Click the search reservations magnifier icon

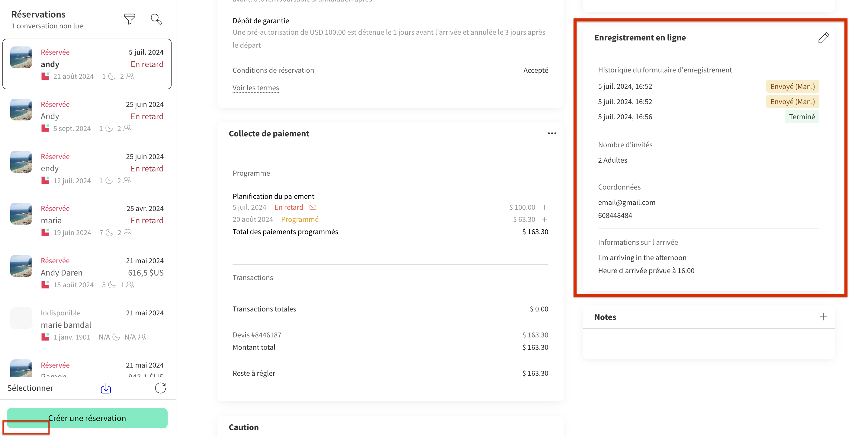[x=156, y=19]
